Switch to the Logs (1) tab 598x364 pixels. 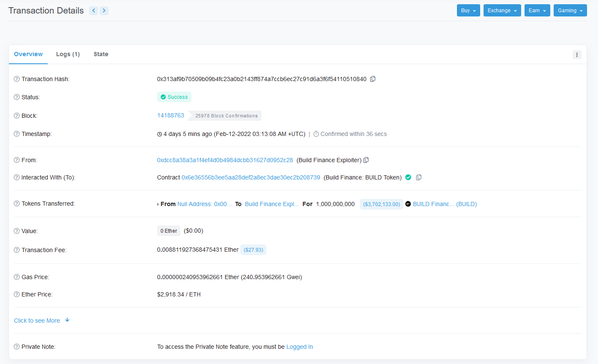(x=68, y=54)
